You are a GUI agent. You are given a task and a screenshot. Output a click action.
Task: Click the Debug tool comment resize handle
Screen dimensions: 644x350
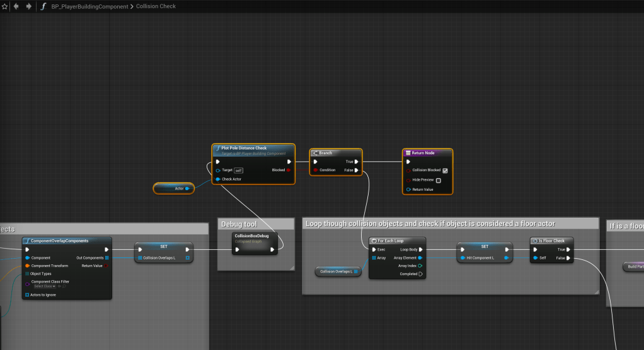(292, 268)
